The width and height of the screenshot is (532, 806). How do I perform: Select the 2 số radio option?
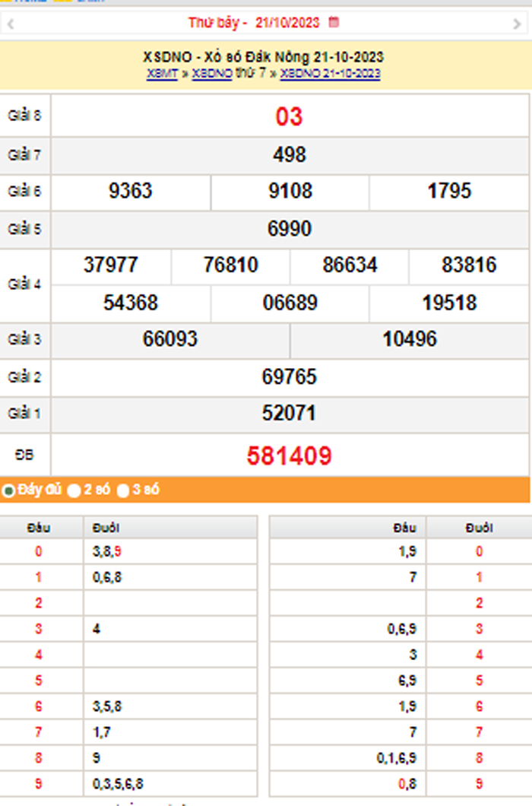[74, 490]
